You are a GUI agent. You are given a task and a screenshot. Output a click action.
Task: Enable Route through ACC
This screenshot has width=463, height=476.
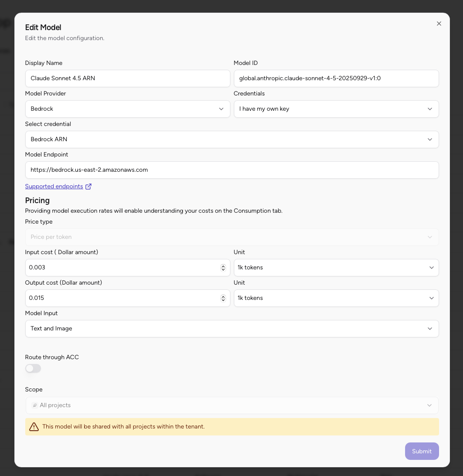click(33, 368)
